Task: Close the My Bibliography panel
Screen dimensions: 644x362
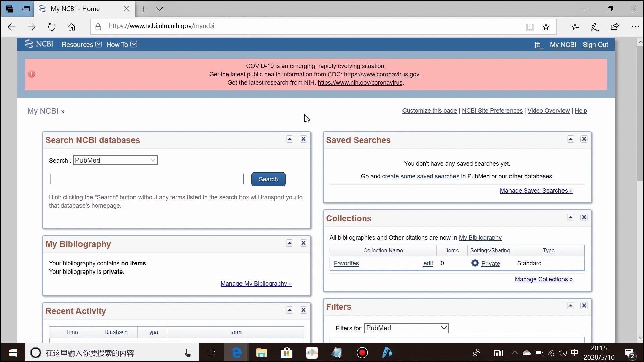Action: tap(303, 243)
